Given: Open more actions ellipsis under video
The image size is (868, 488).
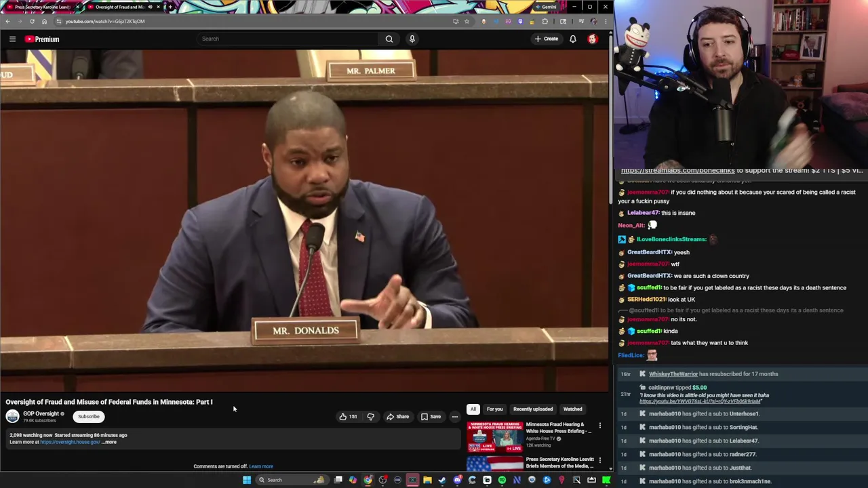Looking at the screenshot, I should (x=455, y=416).
